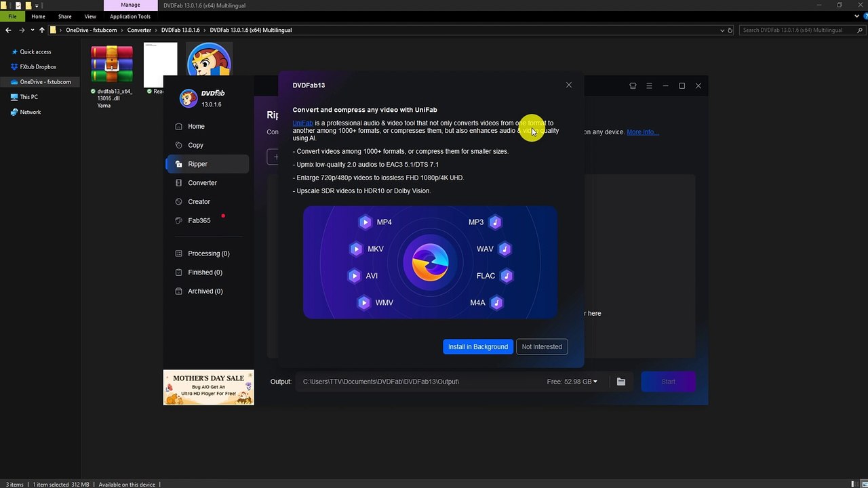
Task: Click the DVDFab 13.0.1.6 breadcrumb segment
Action: pyautogui.click(x=180, y=30)
